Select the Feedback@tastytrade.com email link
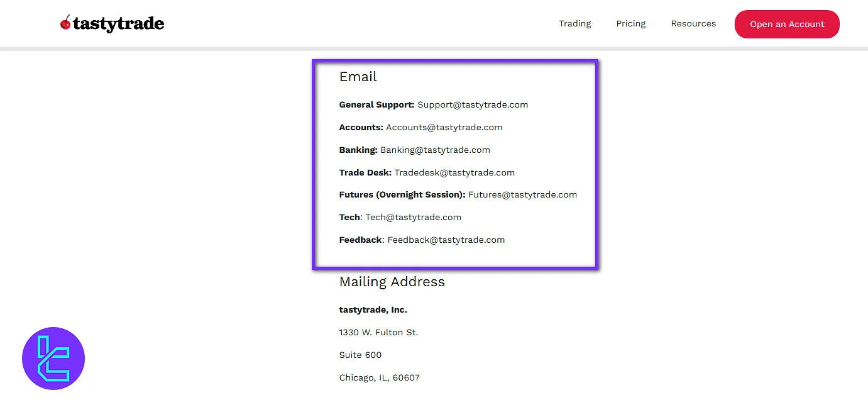The image size is (868, 412). pyautogui.click(x=446, y=240)
